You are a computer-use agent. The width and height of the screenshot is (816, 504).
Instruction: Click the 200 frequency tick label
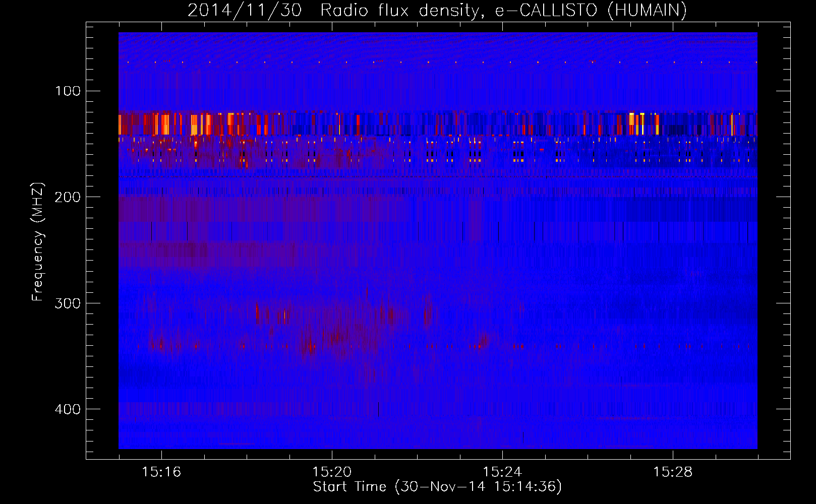click(x=68, y=197)
